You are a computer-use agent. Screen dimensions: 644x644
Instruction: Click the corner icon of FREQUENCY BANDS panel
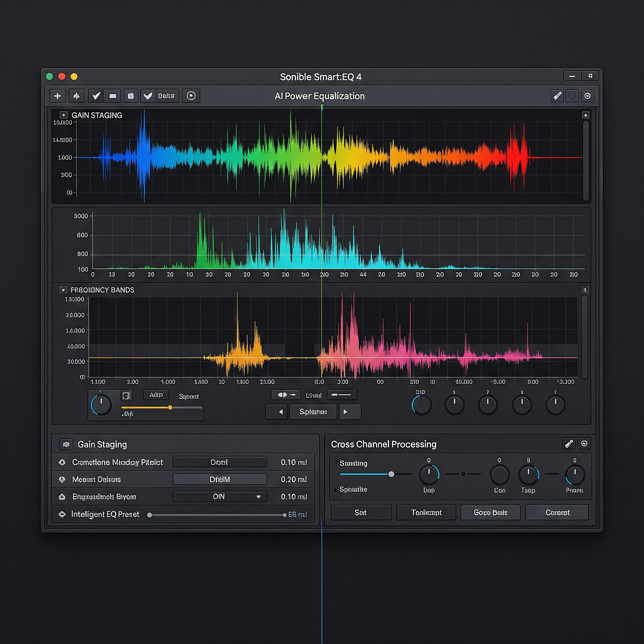click(x=585, y=290)
